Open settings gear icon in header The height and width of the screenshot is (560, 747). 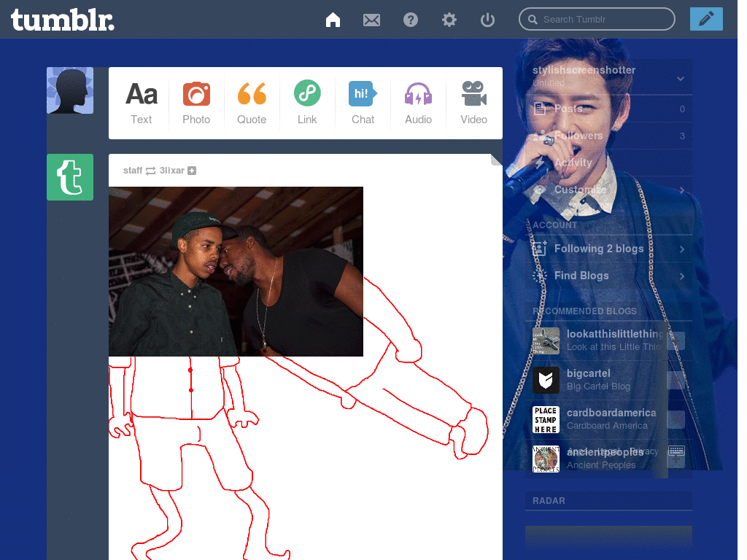click(449, 20)
